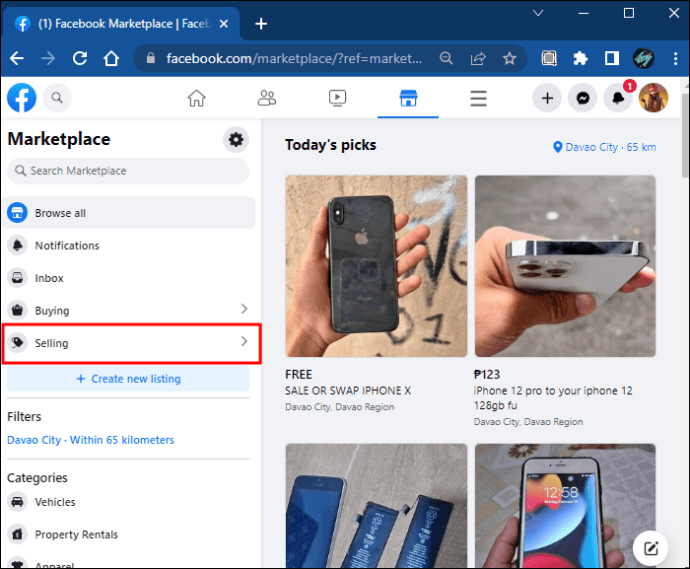Change Davao City Within 65 kilometers filter
Image resolution: width=690 pixels, height=569 pixels.
(91, 440)
